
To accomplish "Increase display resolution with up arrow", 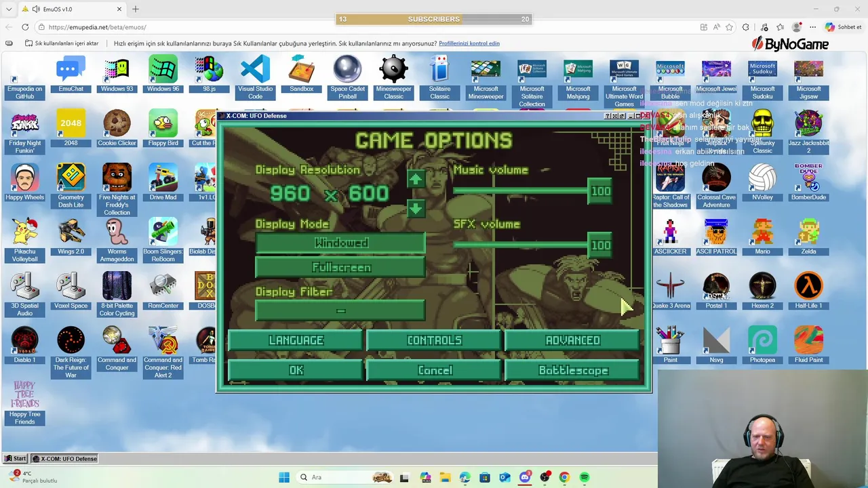I will coord(416,179).
